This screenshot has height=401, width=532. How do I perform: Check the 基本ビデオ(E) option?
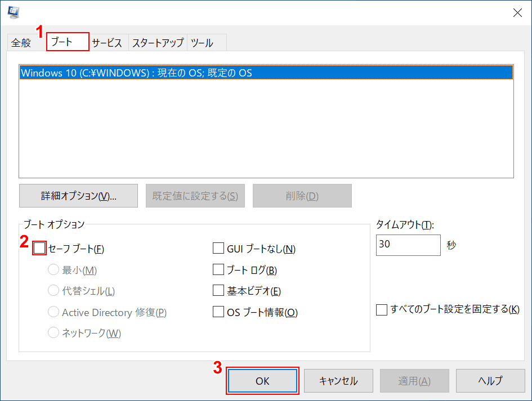218,291
